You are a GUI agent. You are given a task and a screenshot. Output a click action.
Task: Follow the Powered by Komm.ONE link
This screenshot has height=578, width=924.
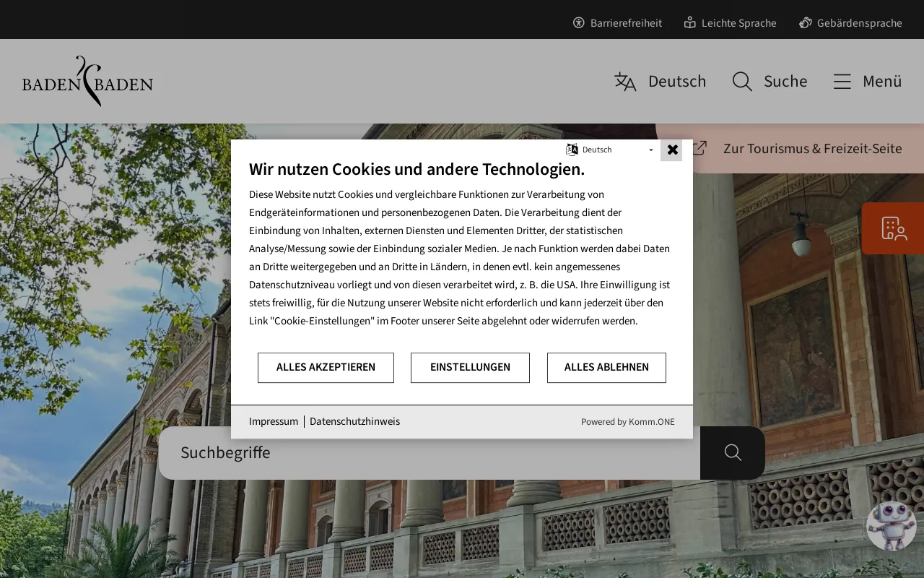tap(628, 422)
